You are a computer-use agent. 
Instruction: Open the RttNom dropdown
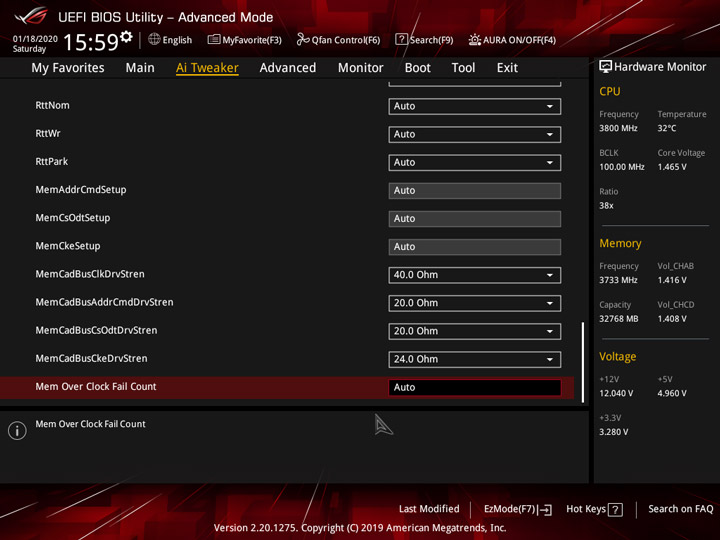[474, 106]
